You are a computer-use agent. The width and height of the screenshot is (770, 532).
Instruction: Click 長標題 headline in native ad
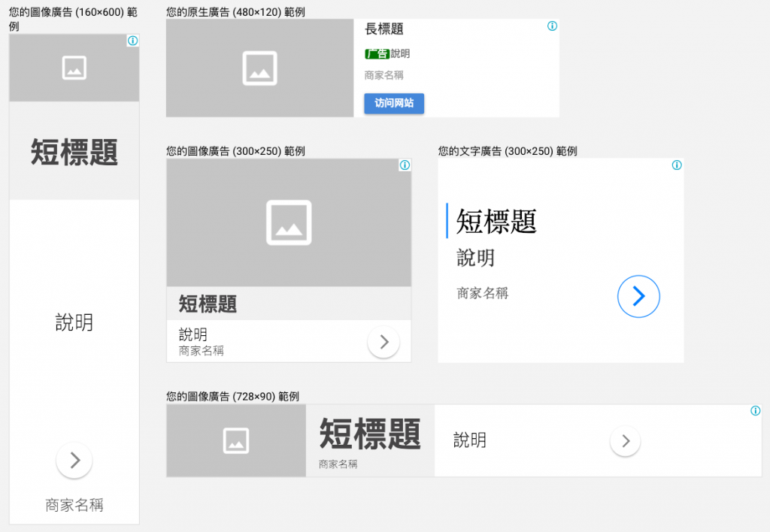coord(384,29)
